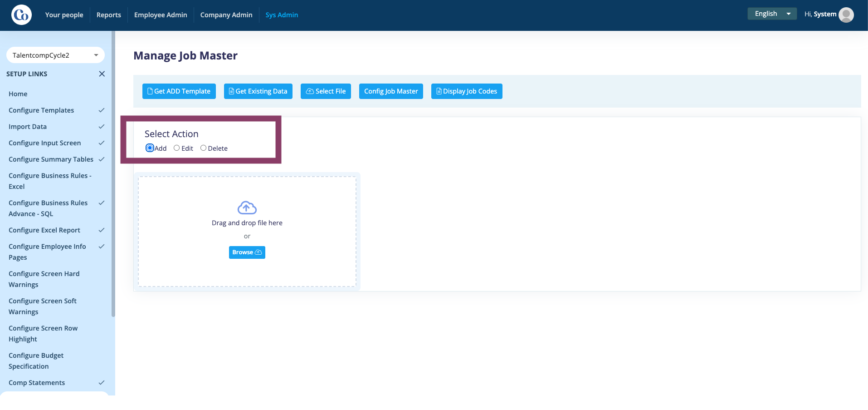
Task: Select the Add action radio button
Action: (150, 148)
